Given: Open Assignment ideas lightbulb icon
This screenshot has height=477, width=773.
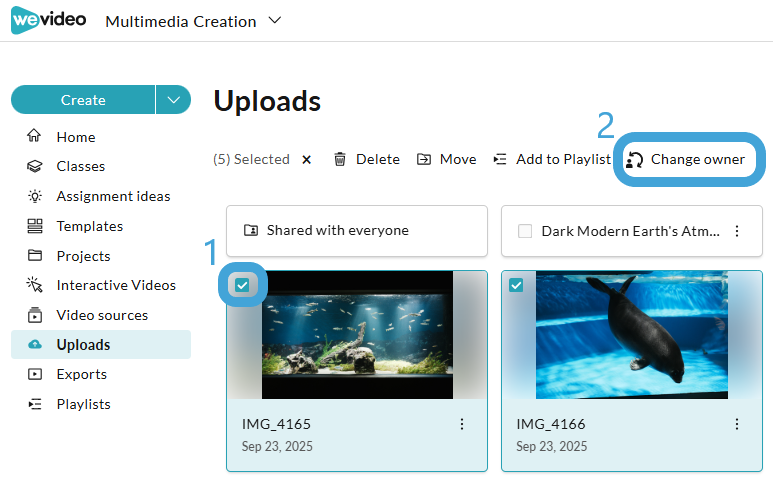Looking at the screenshot, I should (35, 196).
